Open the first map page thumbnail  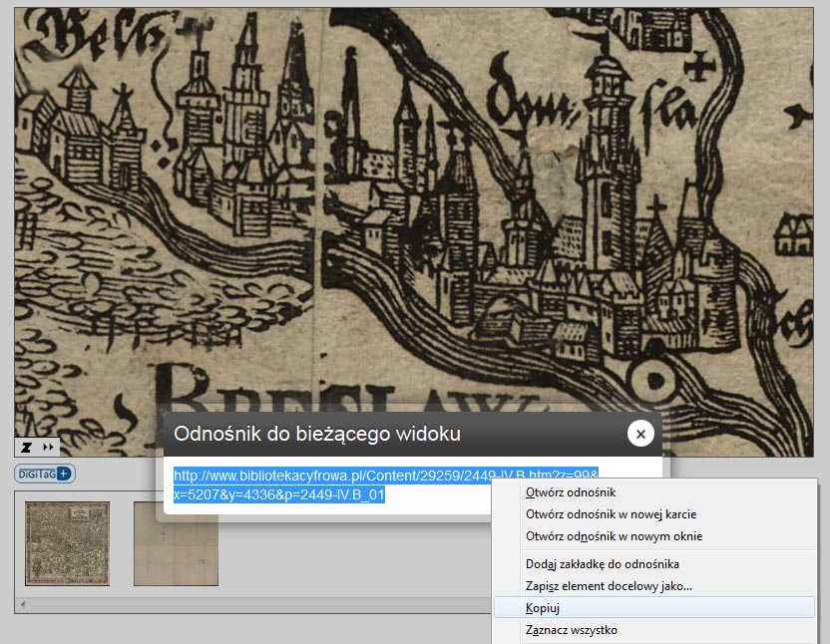click(x=67, y=543)
